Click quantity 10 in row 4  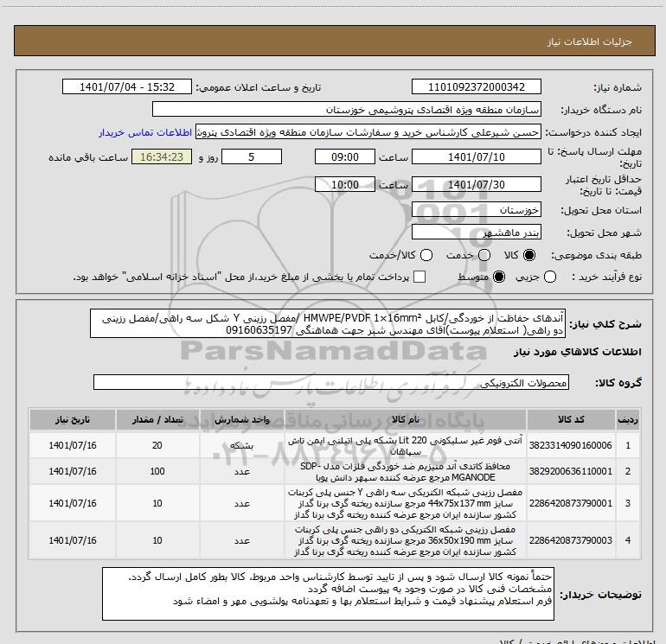[x=157, y=540]
